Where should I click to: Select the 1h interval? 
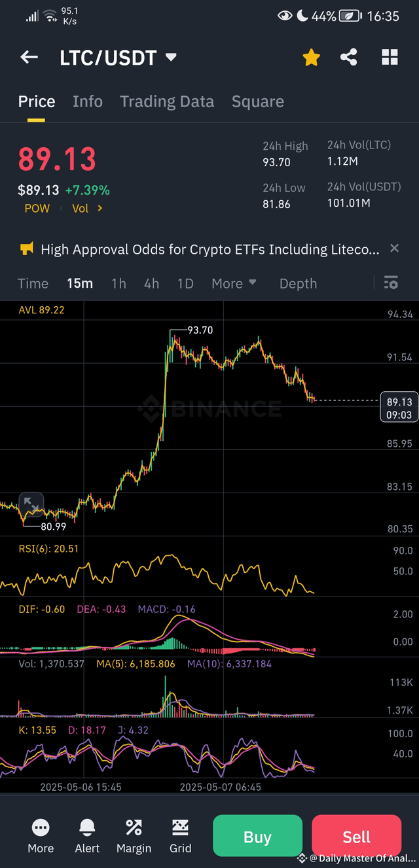click(118, 283)
